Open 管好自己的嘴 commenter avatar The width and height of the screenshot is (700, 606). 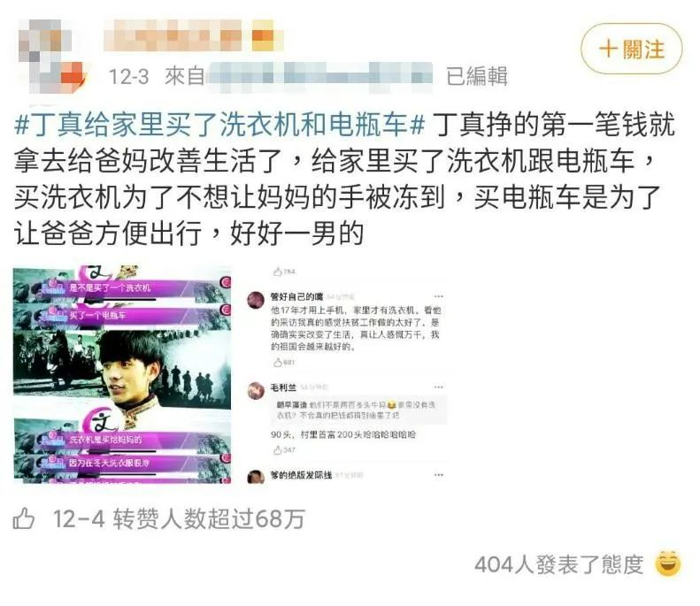click(257, 299)
